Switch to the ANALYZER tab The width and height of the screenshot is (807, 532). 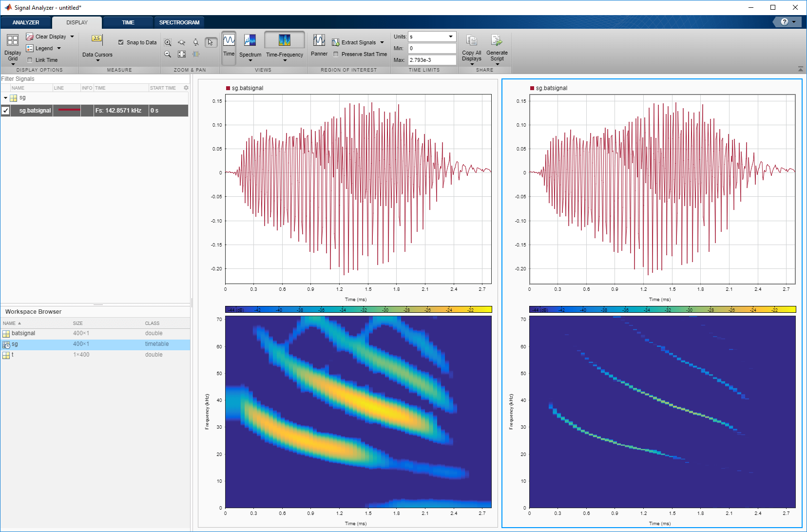(26, 22)
